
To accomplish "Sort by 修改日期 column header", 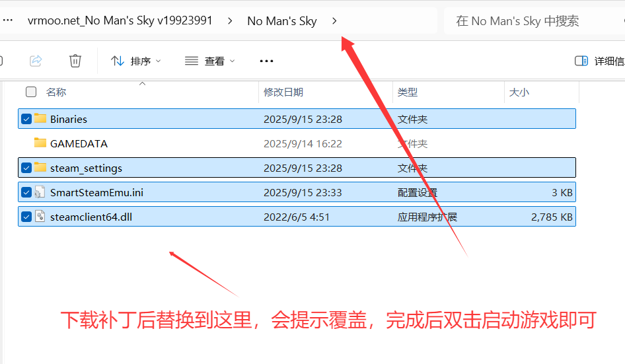I will point(283,92).
